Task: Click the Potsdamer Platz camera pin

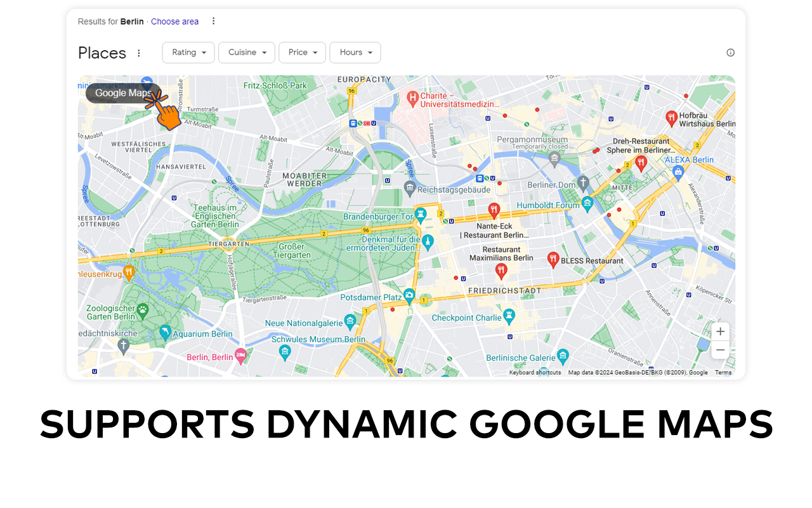Action: tap(409, 295)
